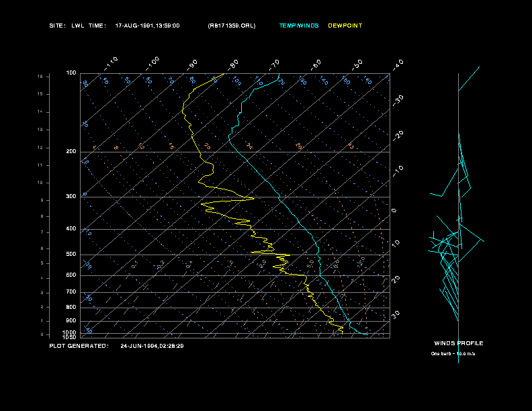Click the '1000' pressure level label
The width and height of the screenshot is (532, 411).
[70, 332]
